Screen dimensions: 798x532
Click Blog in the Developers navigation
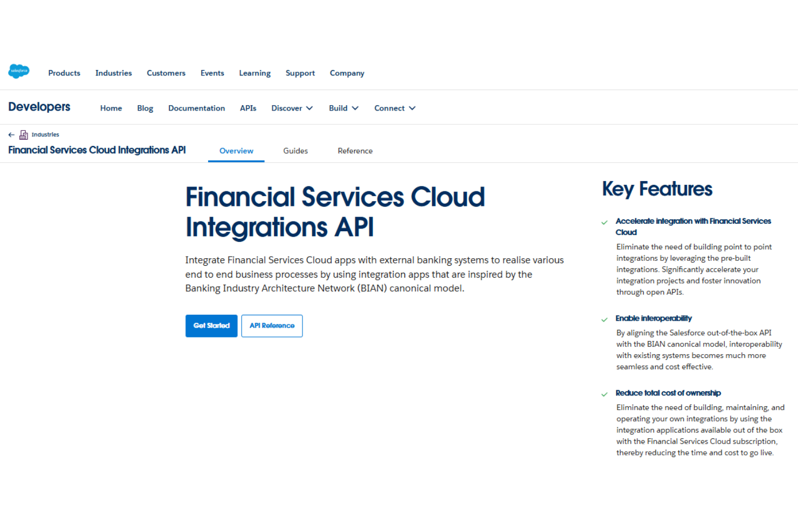(145, 108)
